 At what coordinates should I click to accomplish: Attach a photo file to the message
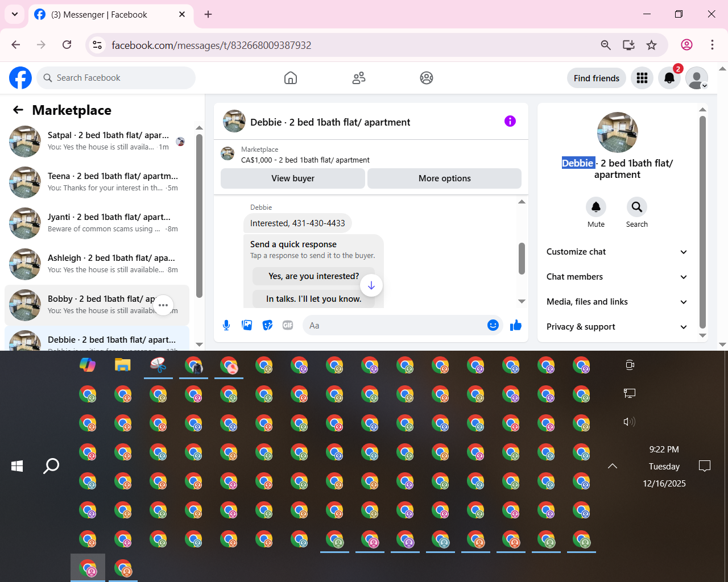click(247, 325)
